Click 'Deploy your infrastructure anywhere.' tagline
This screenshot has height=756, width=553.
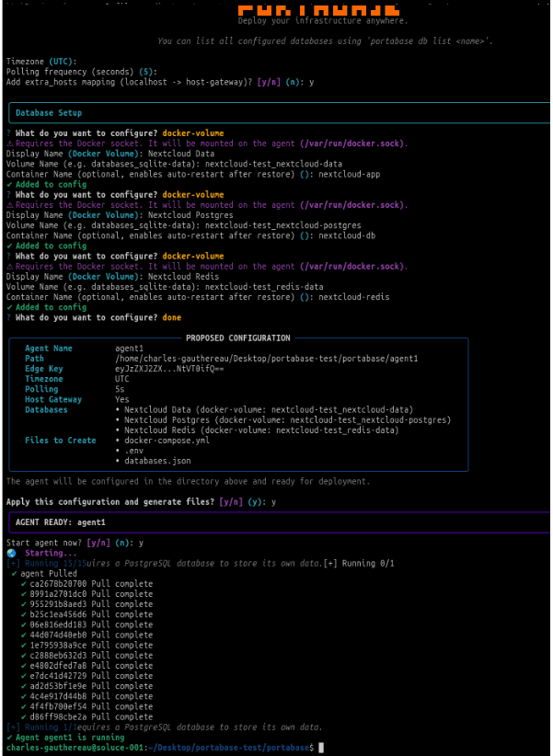323,21
